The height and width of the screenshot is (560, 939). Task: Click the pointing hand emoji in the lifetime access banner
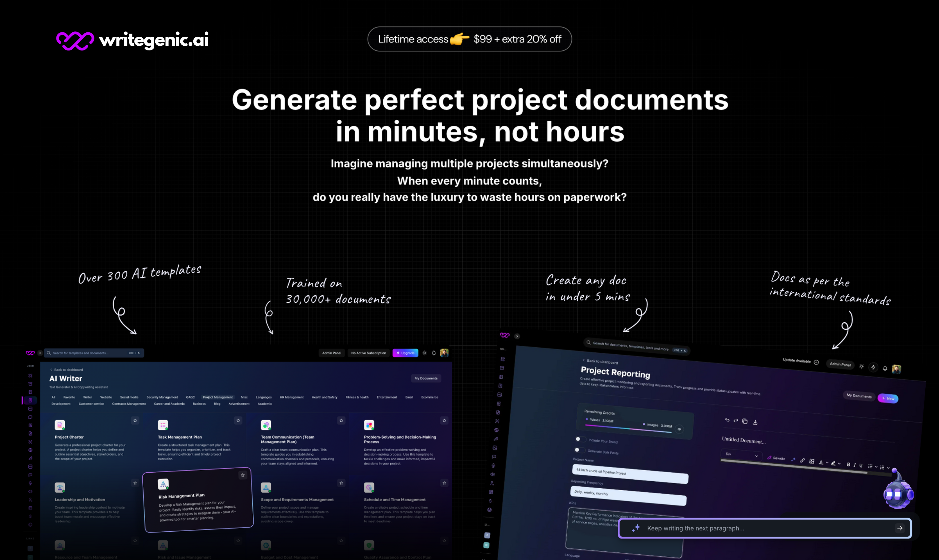pyautogui.click(x=459, y=39)
